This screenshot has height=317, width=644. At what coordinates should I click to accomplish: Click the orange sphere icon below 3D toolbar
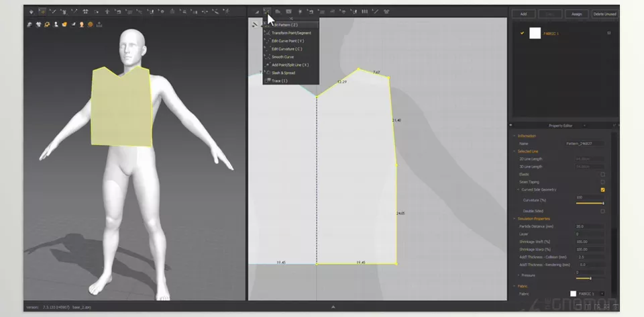[91, 25]
